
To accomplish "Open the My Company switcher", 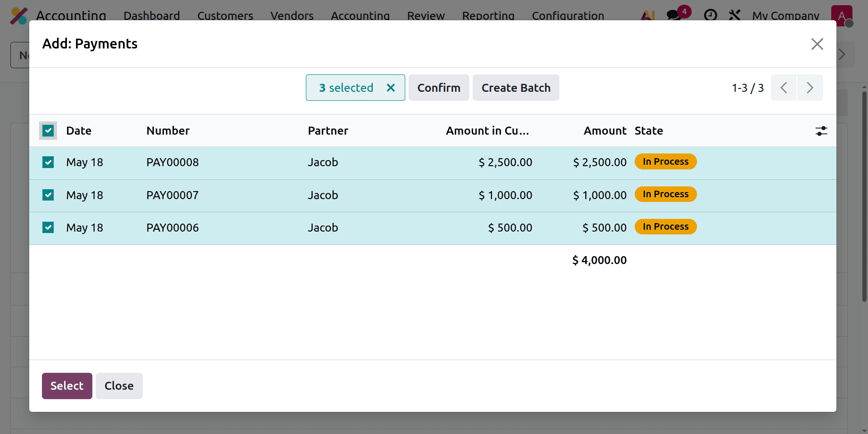I will (x=786, y=16).
